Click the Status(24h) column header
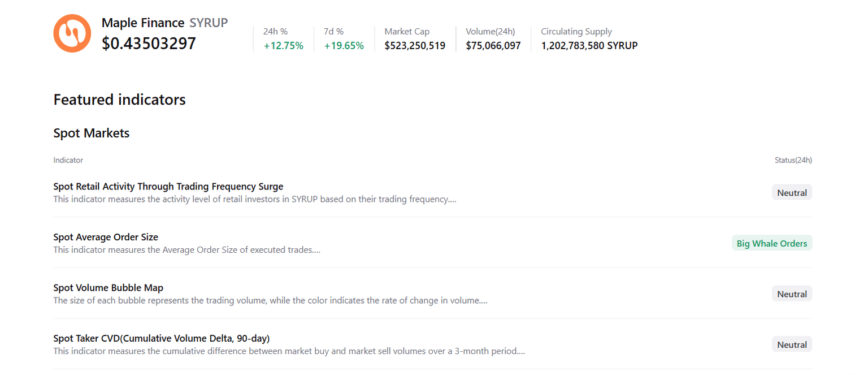The height and width of the screenshot is (375, 868). point(793,160)
